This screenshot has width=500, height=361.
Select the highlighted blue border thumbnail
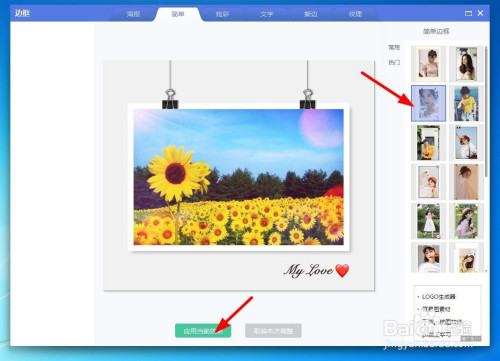coord(428,103)
